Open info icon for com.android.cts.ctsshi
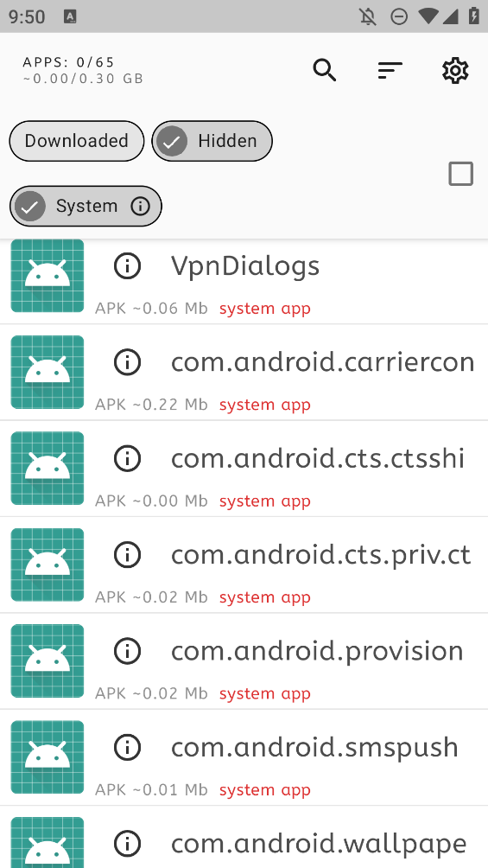Viewport: 488px width, 868px height. (127, 458)
